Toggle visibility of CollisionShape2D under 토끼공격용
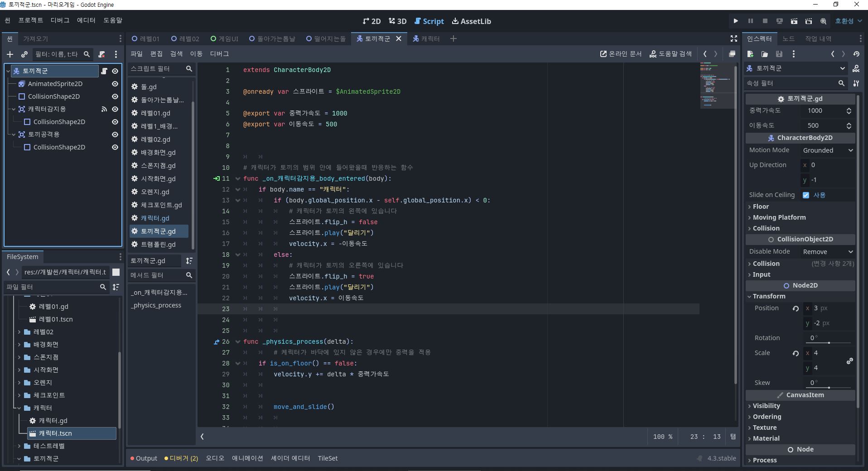This screenshot has width=868, height=471. 115,147
